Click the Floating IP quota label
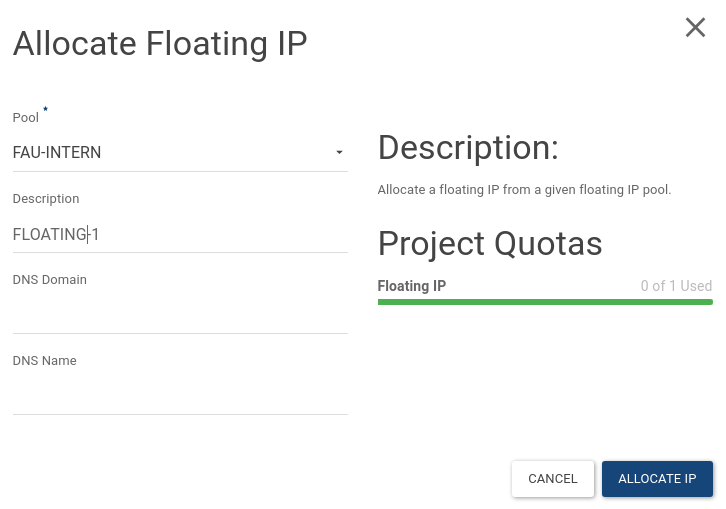This screenshot has width=726, height=509. [x=412, y=286]
